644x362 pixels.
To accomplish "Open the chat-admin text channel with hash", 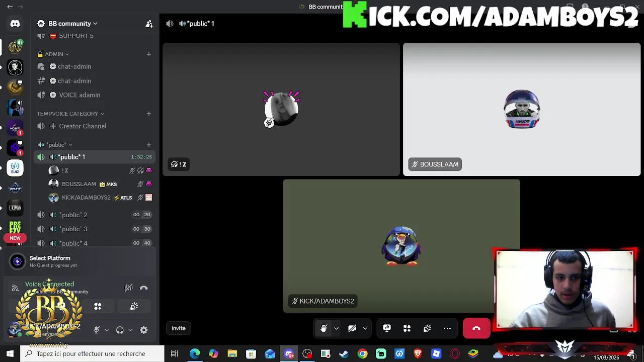I will coord(94,81).
